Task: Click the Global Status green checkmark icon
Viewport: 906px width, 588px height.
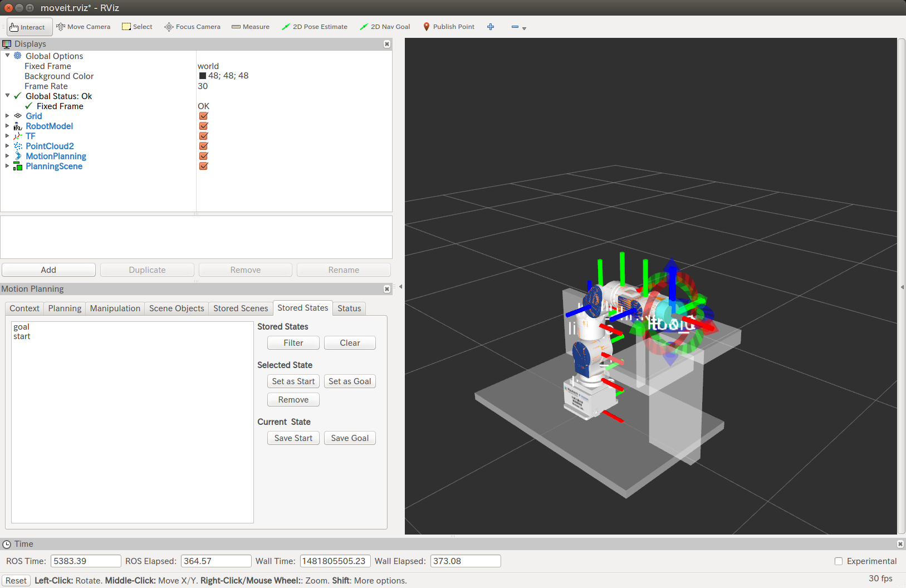Action: (x=18, y=96)
